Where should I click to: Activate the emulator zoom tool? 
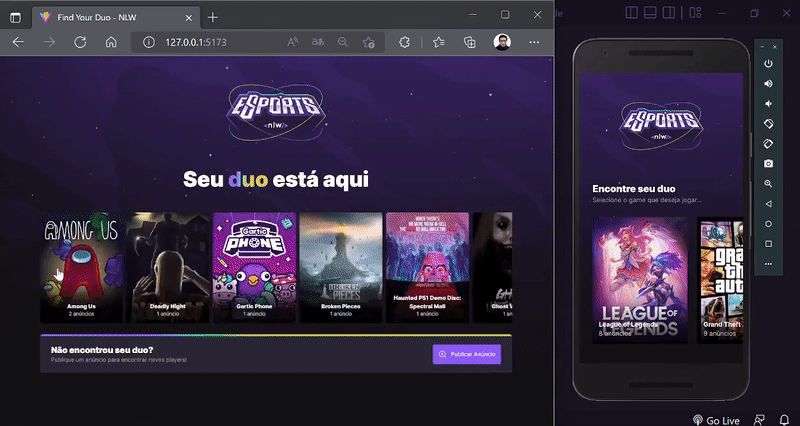768,184
